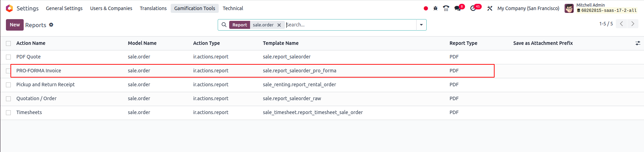Open My Company (San Francisco) switcher
This screenshot has height=152, width=644.
point(528,8)
